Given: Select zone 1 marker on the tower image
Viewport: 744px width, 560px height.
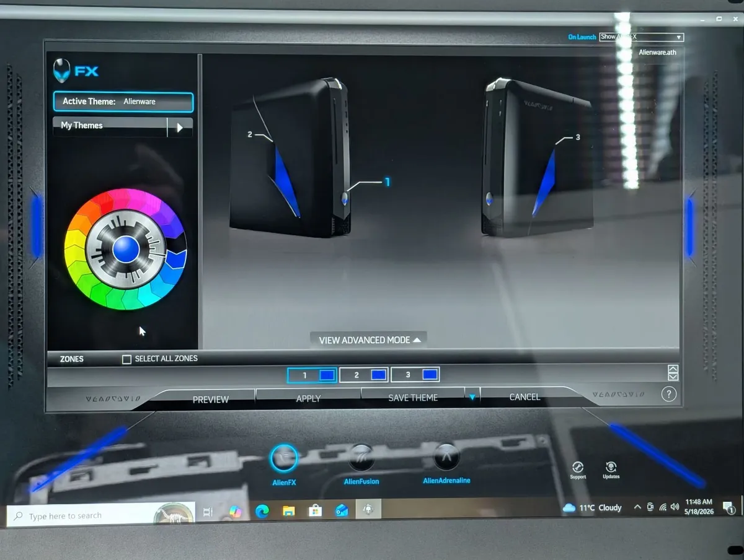Looking at the screenshot, I should (387, 182).
